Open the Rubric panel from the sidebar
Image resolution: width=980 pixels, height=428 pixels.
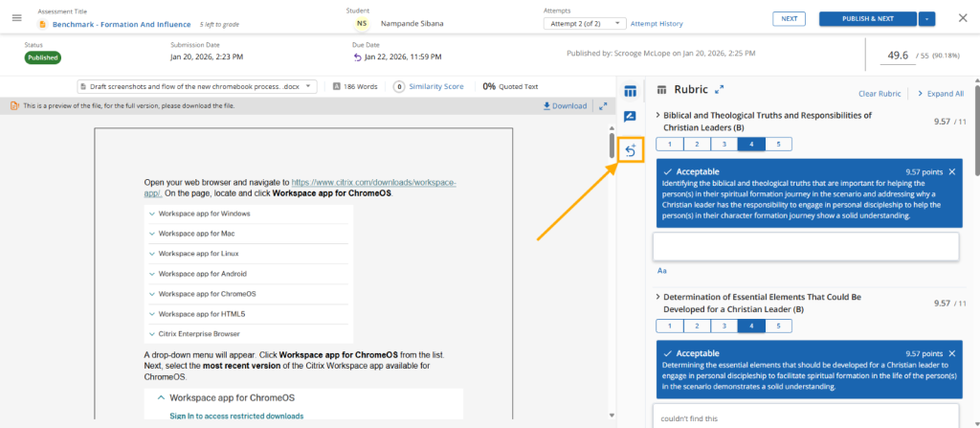coord(631,92)
